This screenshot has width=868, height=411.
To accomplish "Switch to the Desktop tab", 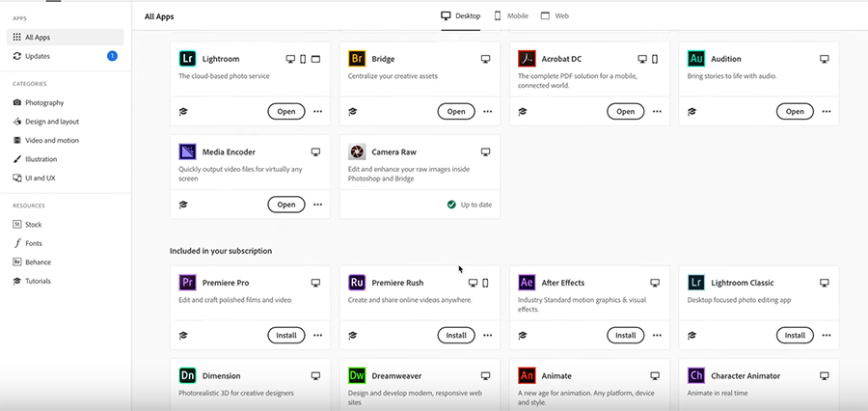I will [x=461, y=16].
